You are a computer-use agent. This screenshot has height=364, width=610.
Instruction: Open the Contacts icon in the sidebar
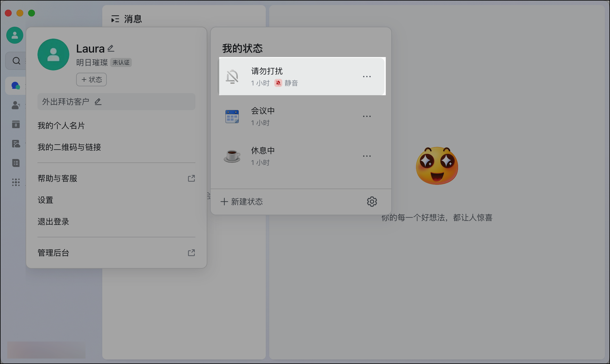click(x=16, y=106)
